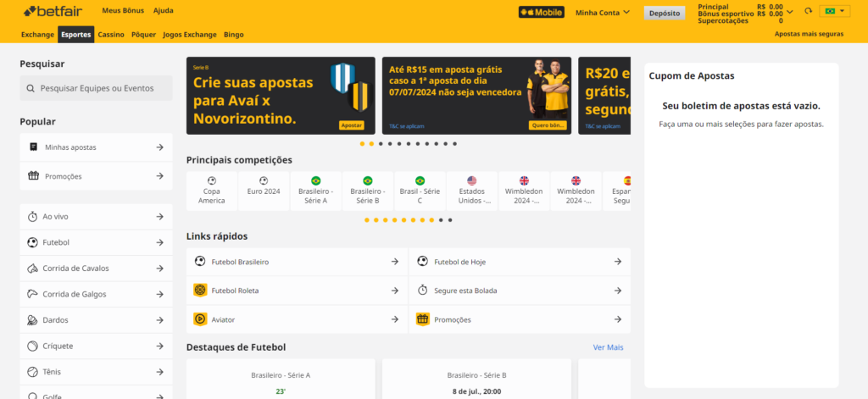868x399 pixels.
Task: Select the Esportes tab
Action: click(75, 35)
